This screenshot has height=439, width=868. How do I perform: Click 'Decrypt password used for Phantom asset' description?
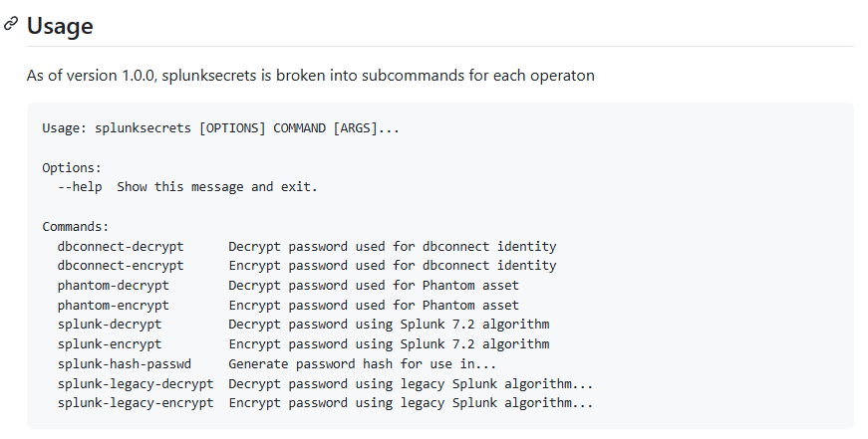(374, 285)
